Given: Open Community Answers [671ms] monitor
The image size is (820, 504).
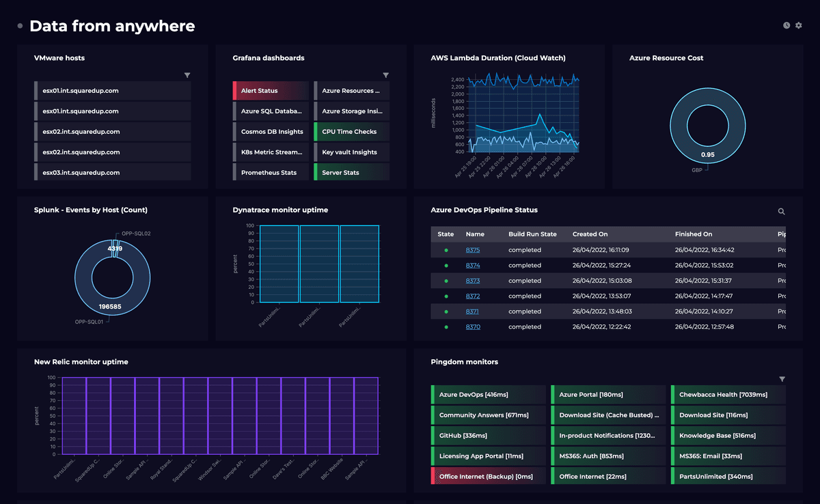Looking at the screenshot, I should click(x=489, y=415).
